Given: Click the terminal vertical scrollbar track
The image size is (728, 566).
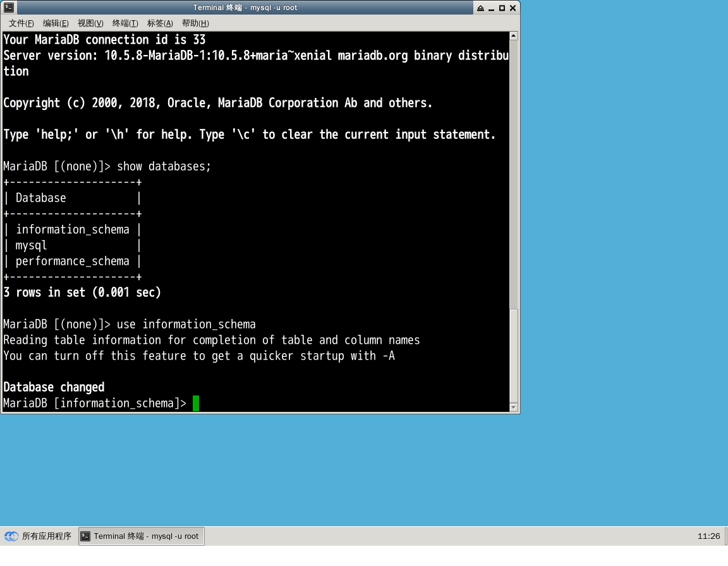Looking at the screenshot, I should click(514, 174).
